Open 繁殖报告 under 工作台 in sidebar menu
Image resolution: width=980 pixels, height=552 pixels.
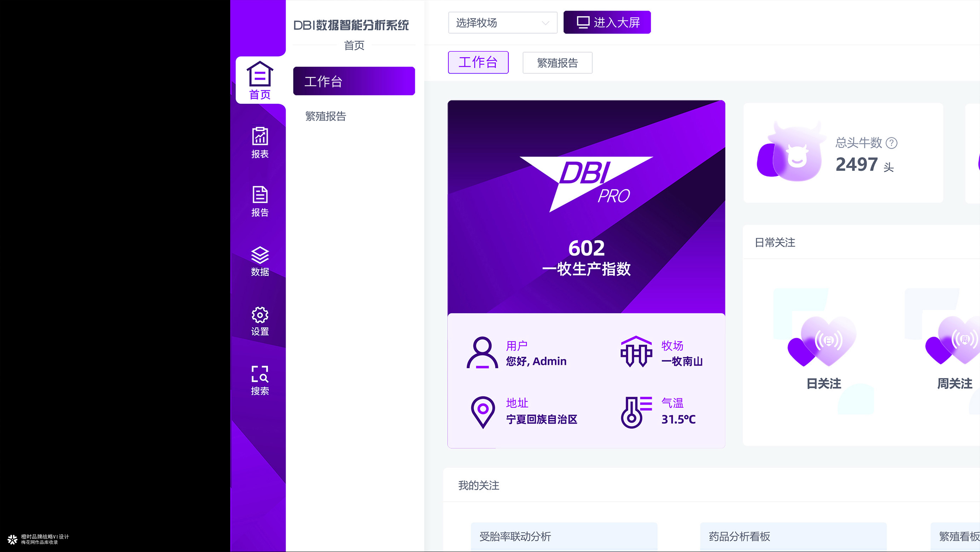coord(325,116)
